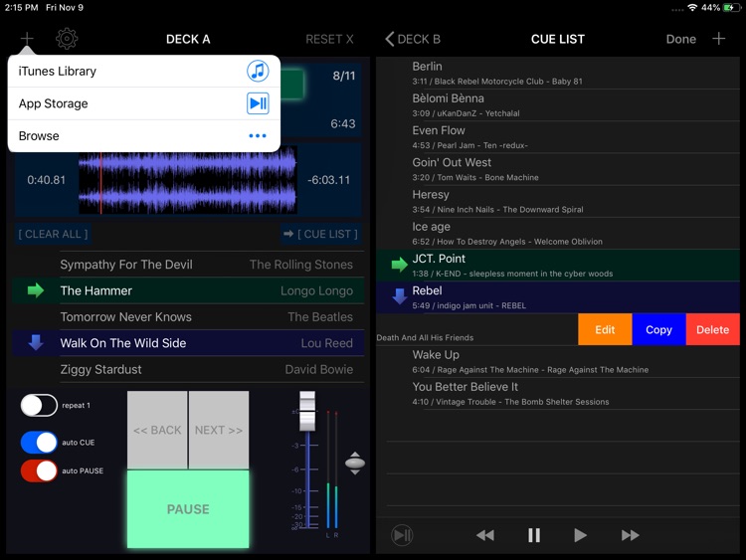Tap the plus icon in Cue List header
Screen dimensions: 746x560
[x=719, y=39]
